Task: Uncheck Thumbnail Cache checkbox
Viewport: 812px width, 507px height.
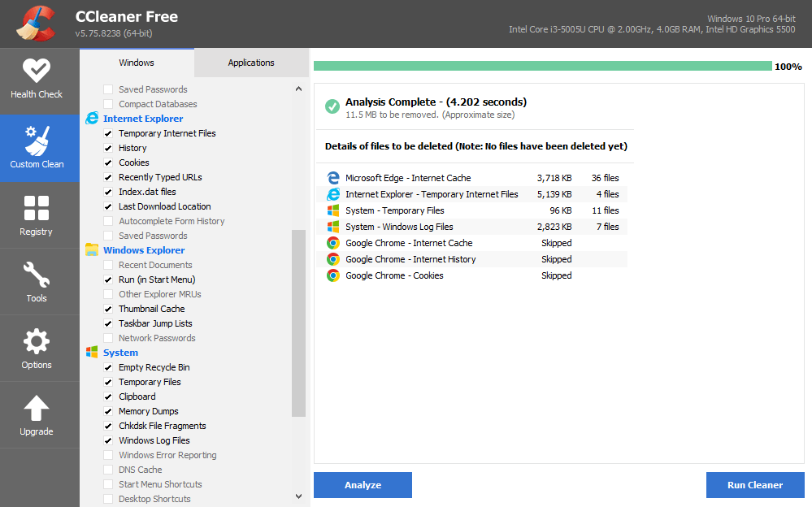Action: tap(108, 309)
